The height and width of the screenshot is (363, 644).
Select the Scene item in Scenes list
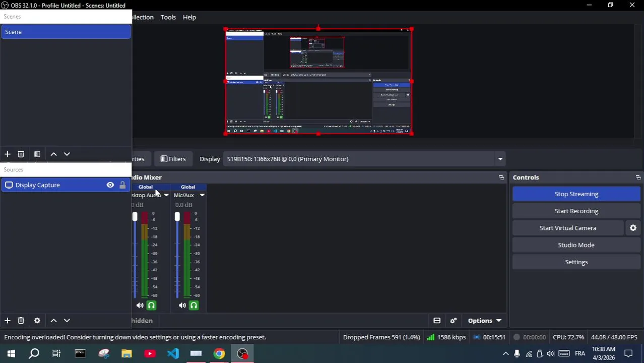(66, 32)
